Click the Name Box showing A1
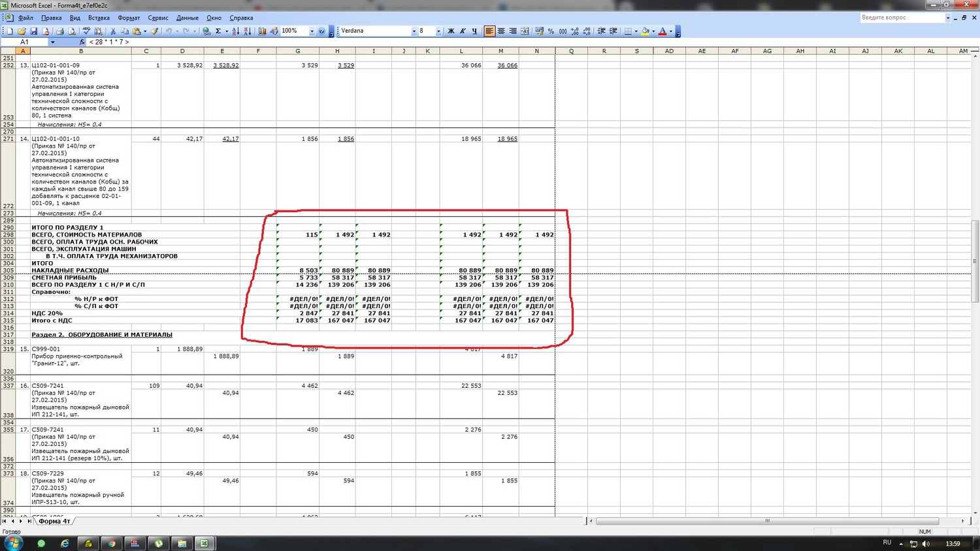This screenshot has width=980, height=551. tap(24, 42)
